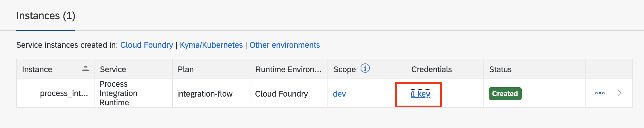Open the Kyma/Kubernetes link
This screenshot has width=644, height=128.
point(211,45)
